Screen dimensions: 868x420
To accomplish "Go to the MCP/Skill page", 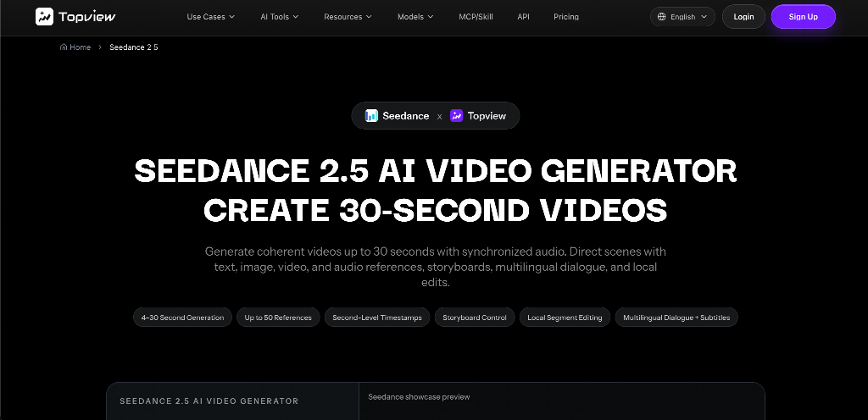I will coord(476,17).
